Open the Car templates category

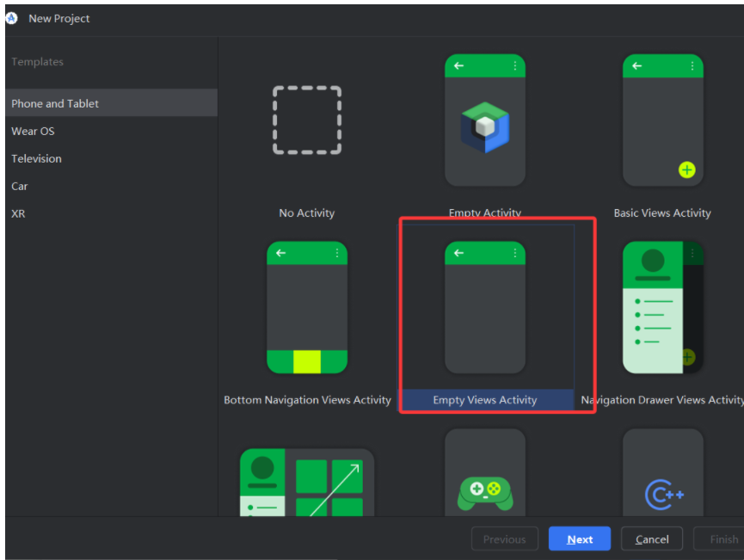[x=112, y=186]
